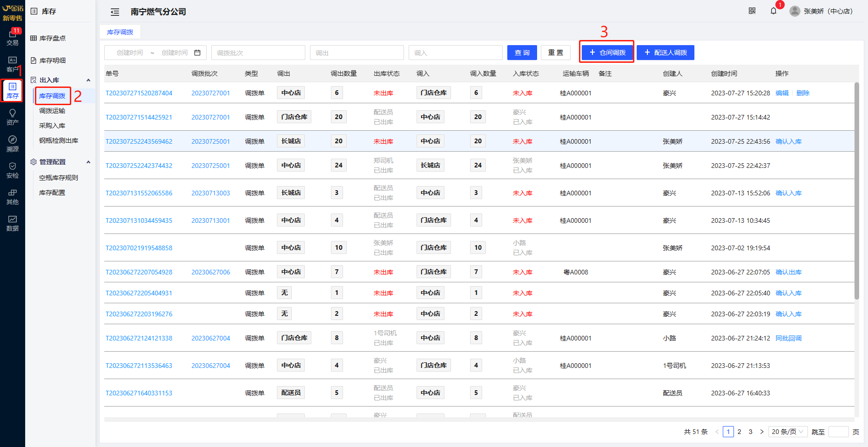
Task: Open 库存盘点 menu item
Action: tap(53, 38)
